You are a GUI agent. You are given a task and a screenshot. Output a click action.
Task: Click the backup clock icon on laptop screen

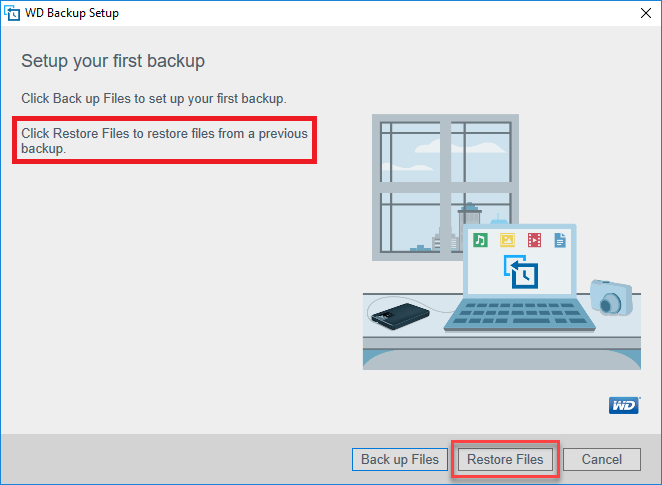click(521, 272)
